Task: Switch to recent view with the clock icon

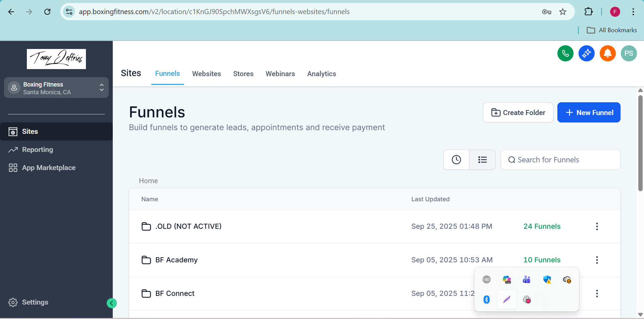Action: (456, 160)
